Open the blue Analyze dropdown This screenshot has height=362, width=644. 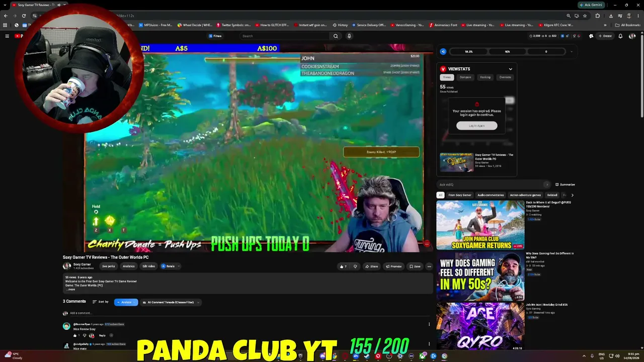click(x=126, y=302)
